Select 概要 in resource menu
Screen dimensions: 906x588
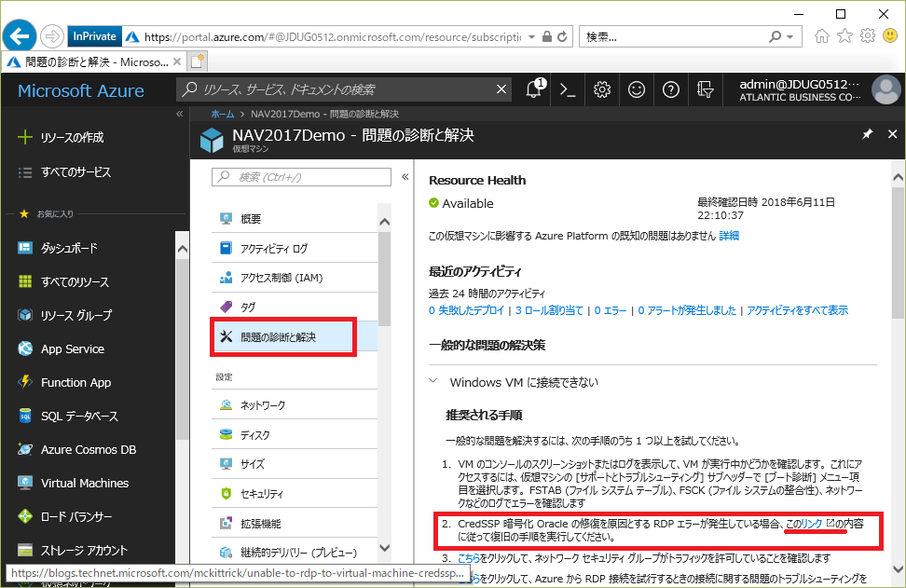click(x=295, y=218)
